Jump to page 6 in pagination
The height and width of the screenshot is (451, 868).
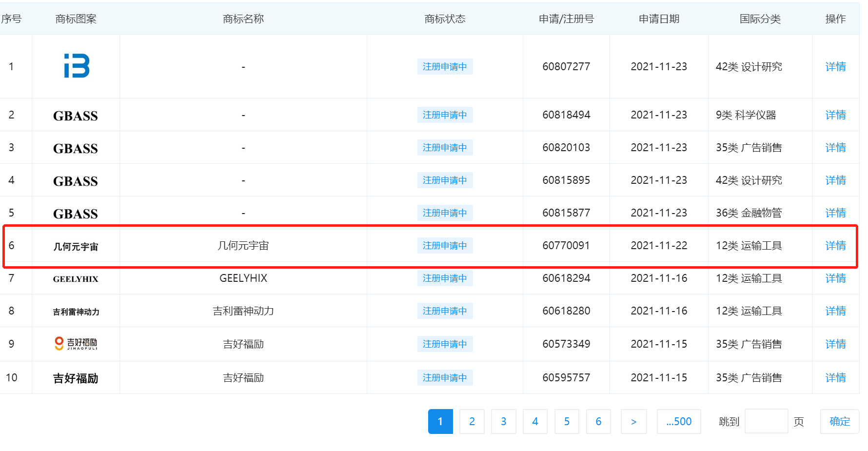tap(598, 421)
